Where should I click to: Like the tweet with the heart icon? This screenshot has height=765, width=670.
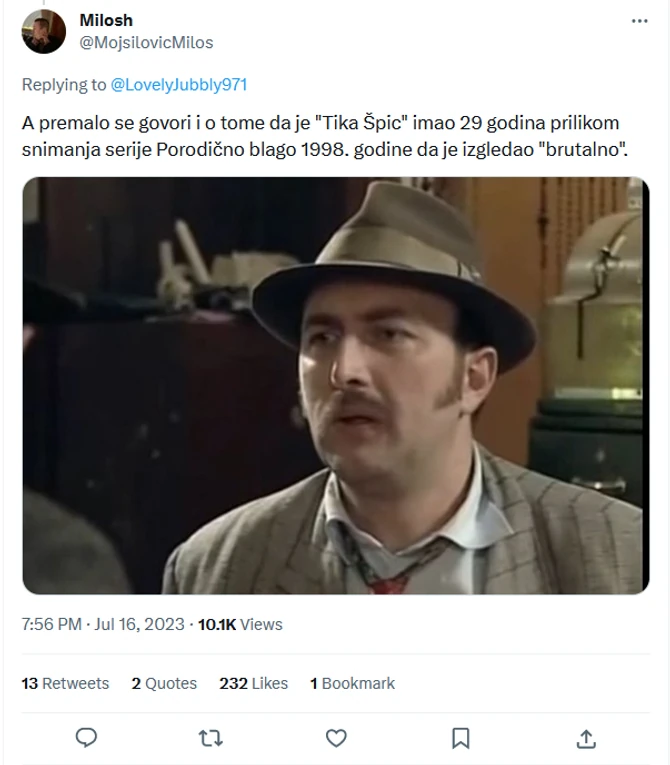point(337,738)
